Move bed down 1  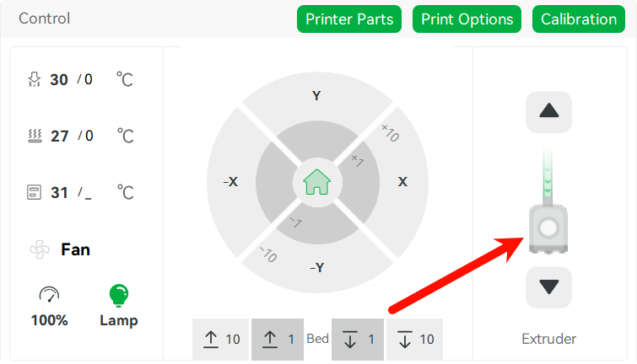(358, 340)
